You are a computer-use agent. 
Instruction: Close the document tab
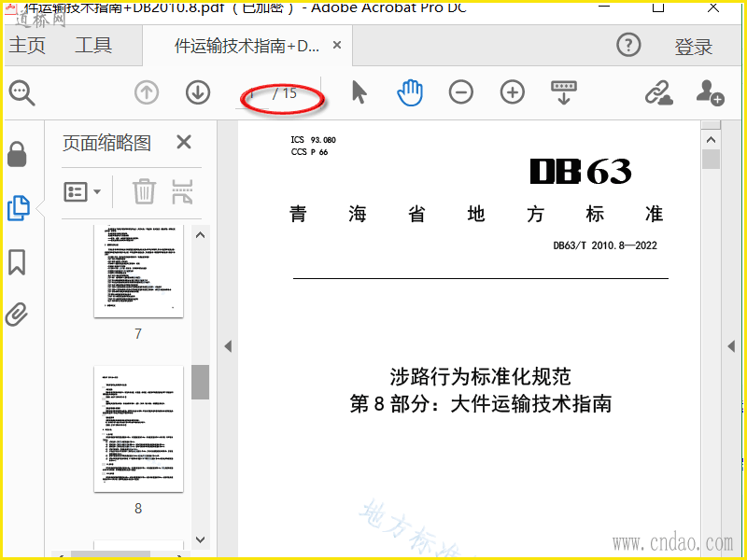[337, 45]
